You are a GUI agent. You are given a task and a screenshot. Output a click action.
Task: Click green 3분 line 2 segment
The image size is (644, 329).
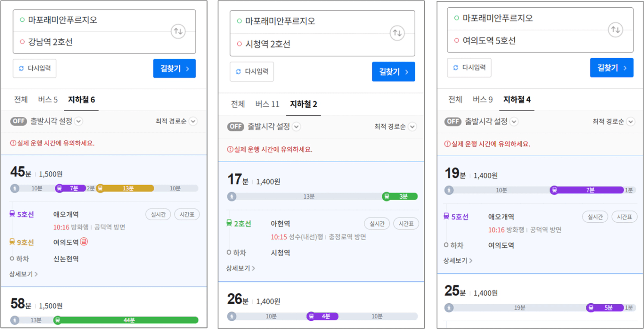tap(400, 196)
